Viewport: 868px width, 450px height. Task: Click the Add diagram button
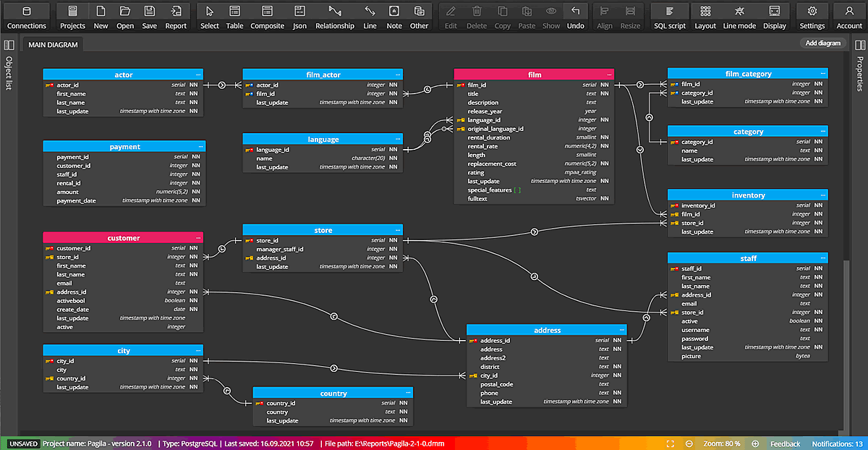pos(823,43)
